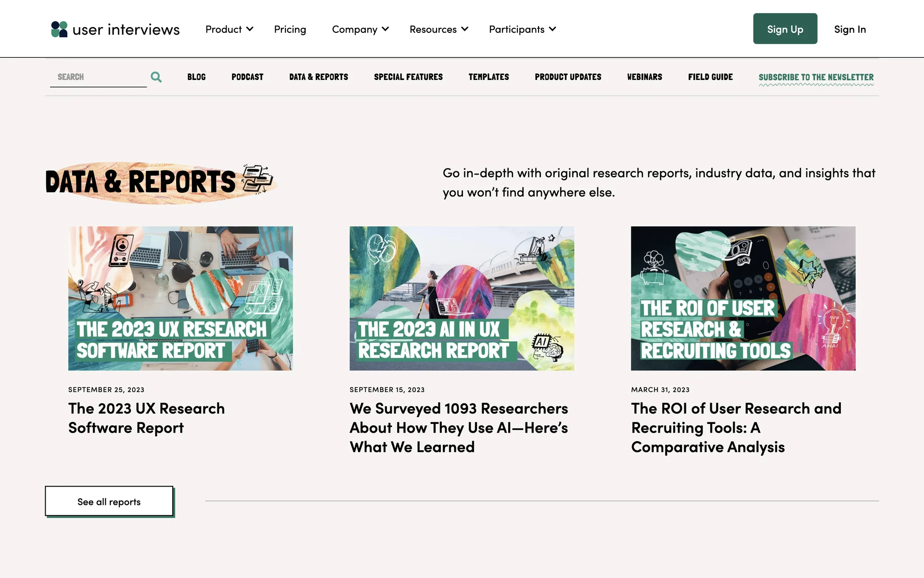Expand the Product dropdown menu

pos(229,29)
